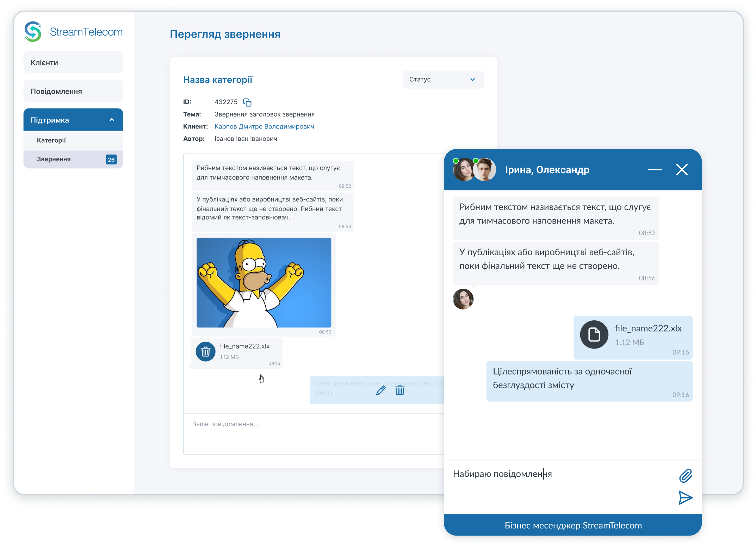Minimize the messenger chat window

(x=655, y=170)
